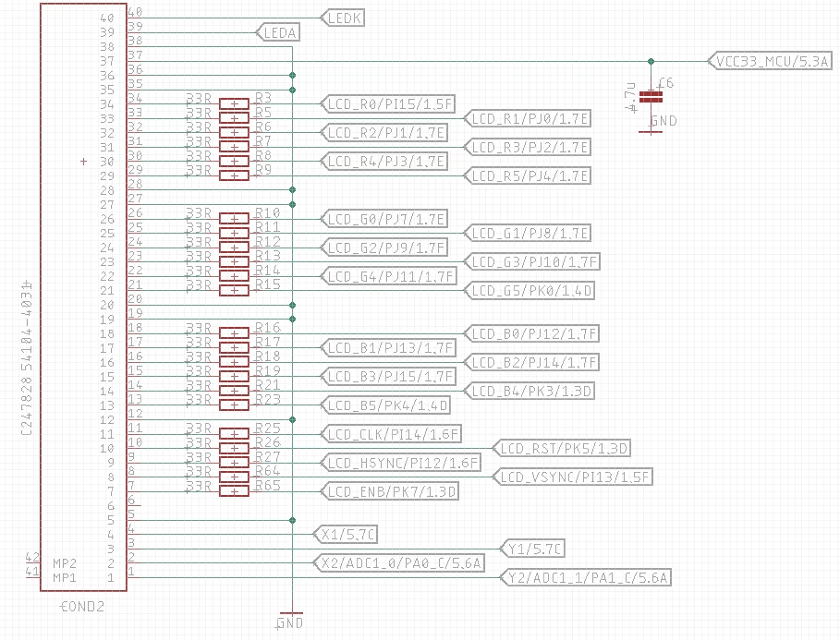Click the MP1 mounting pin

pos(65,578)
